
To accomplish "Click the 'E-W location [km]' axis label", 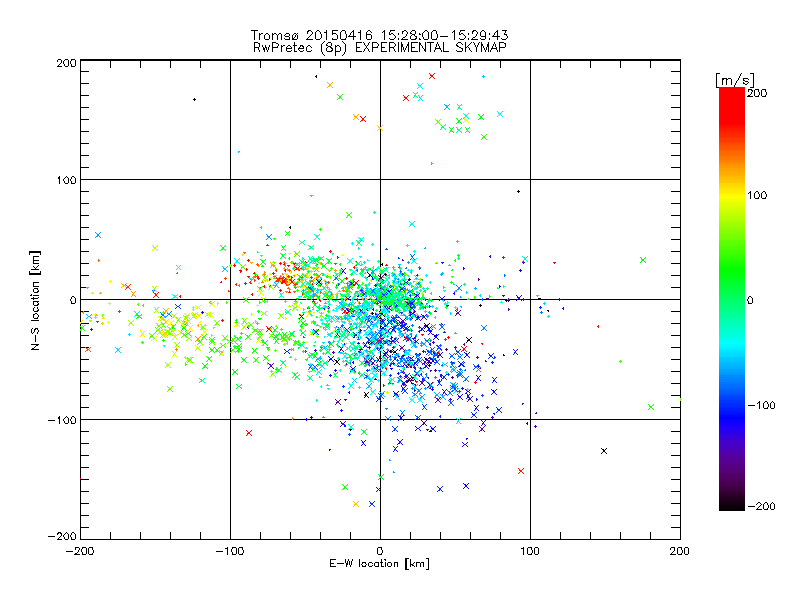I will pos(379,564).
